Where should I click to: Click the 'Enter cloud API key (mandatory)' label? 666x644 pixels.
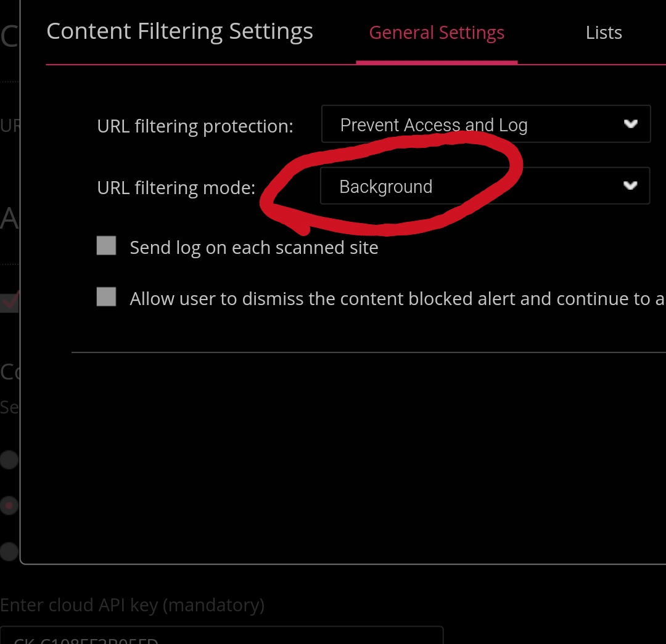click(x=132, y=605)
